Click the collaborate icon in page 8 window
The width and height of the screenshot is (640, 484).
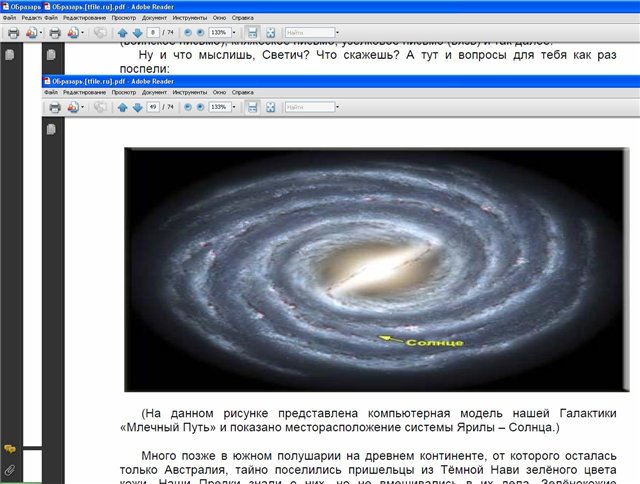pos(100,33)
